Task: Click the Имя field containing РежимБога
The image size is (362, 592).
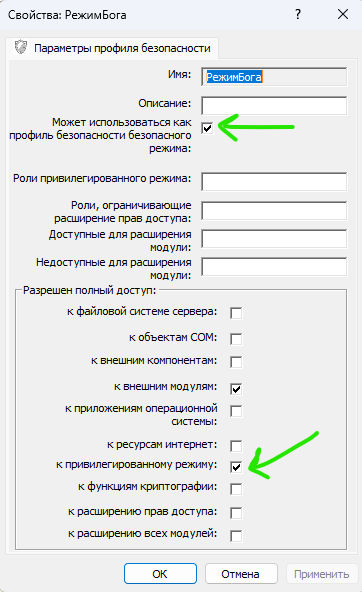Action: coord(274,77)
